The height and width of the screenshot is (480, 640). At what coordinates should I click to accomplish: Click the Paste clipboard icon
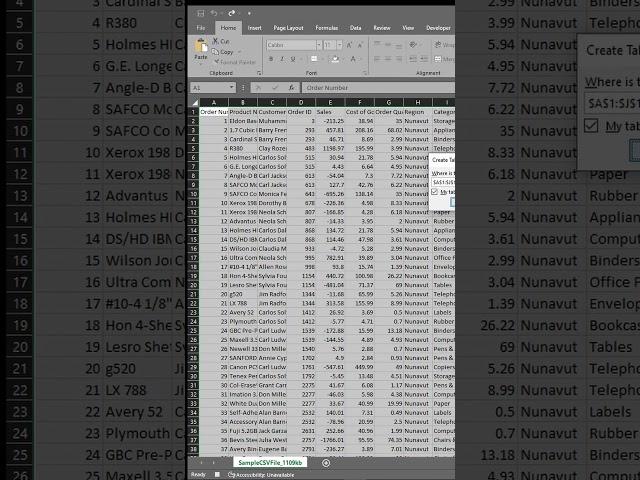click(201, 46)
